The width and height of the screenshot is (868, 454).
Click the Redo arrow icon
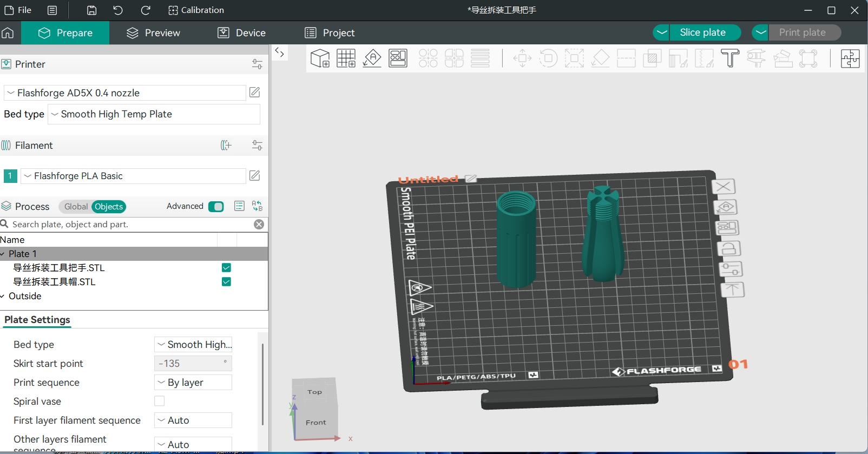tap(145, 10)
